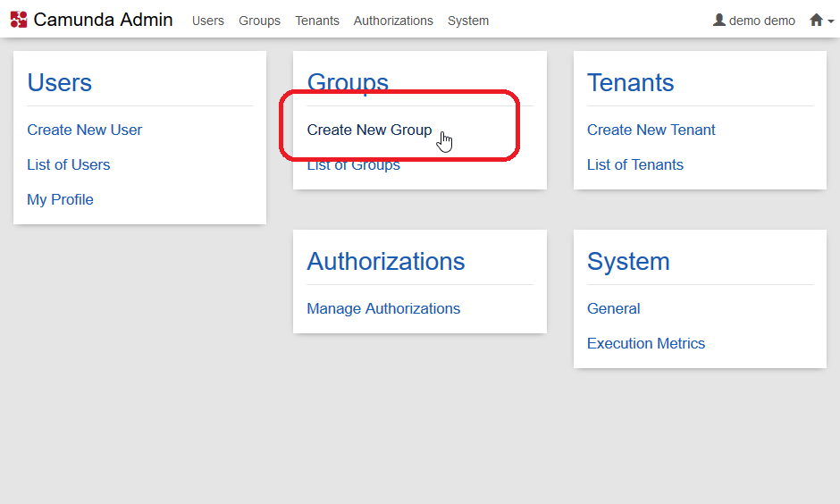Screen dimensions: 840x504
Task: Select Authorizations in the top navbar
Action: click(393, 21)
